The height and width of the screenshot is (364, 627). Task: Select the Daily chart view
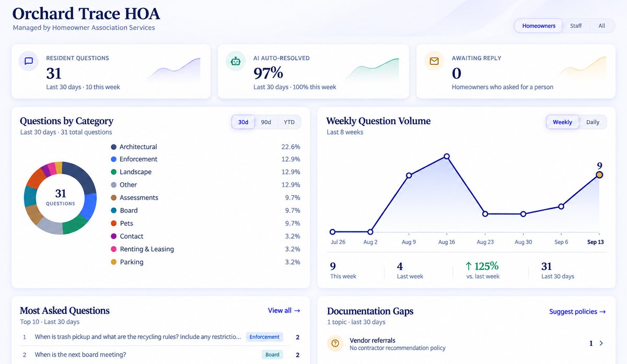point(593,122)
